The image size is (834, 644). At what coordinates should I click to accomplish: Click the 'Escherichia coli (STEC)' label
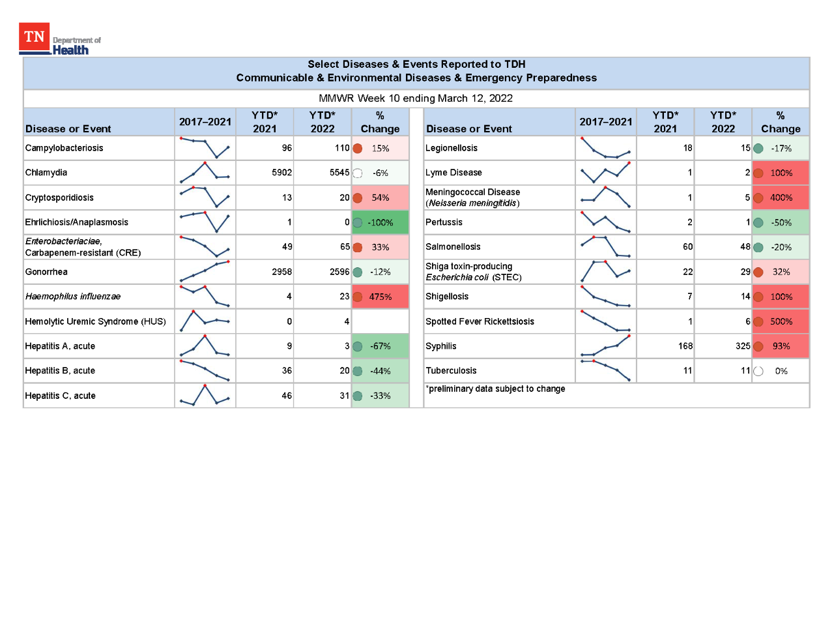coord(474,278)
